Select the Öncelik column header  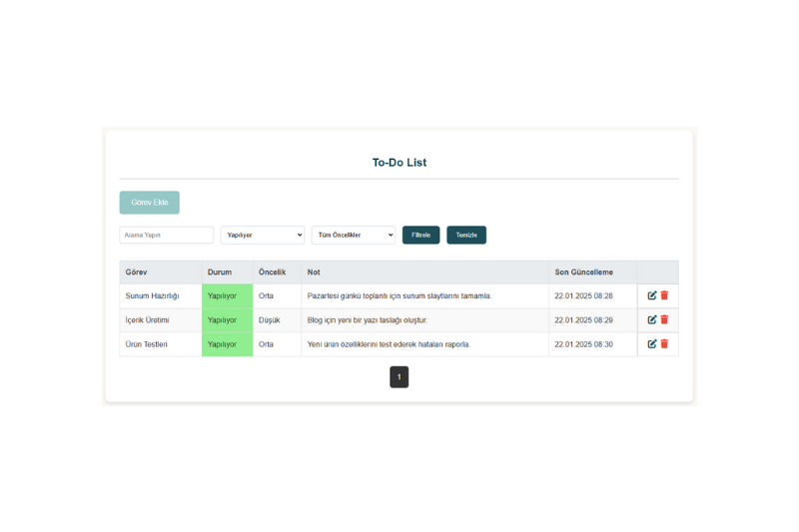click(273, 271)
